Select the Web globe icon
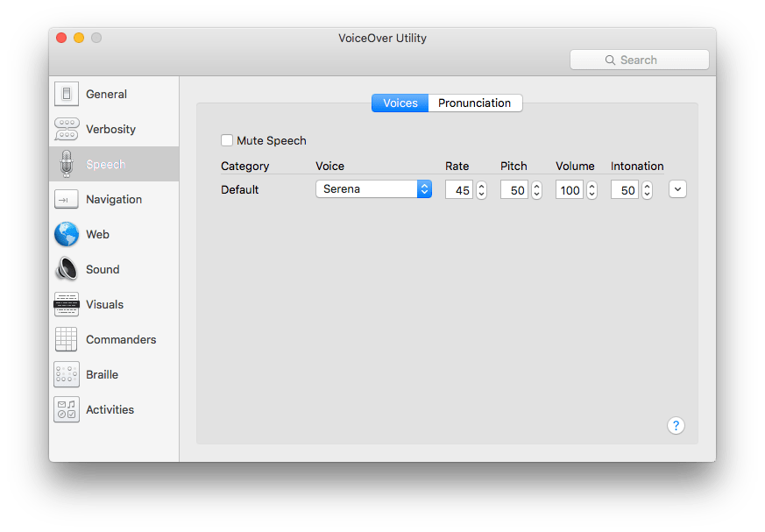 67,234
